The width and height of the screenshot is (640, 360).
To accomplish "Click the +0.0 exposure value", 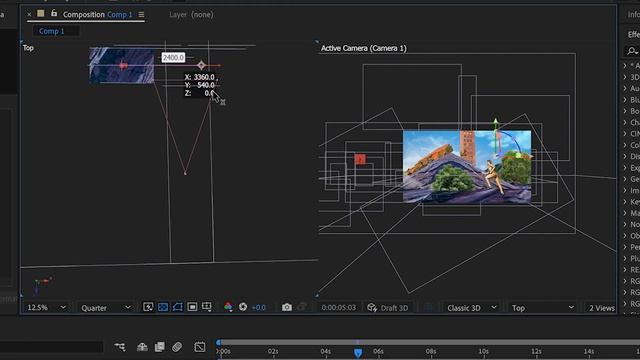I will tap(259, 307).
